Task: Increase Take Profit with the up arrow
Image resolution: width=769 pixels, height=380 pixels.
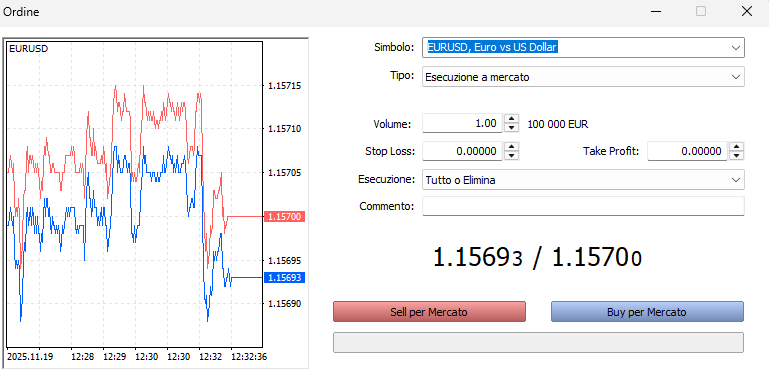Action: pos(737,147)
